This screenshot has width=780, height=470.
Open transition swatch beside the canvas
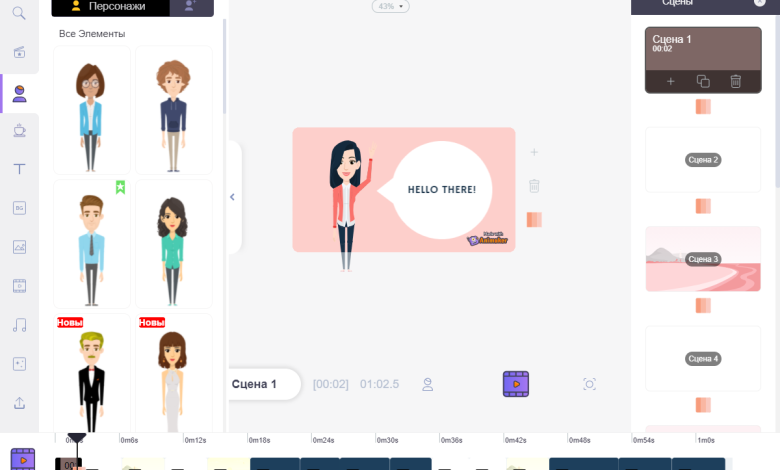[x=534, y=219]
